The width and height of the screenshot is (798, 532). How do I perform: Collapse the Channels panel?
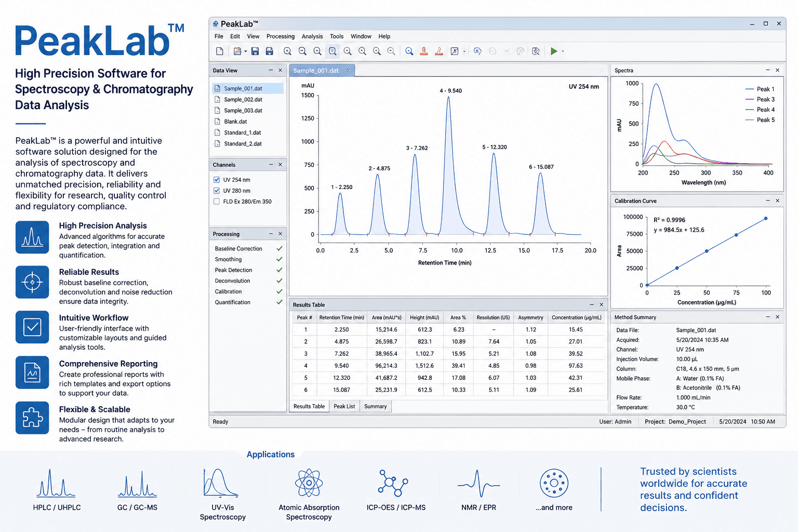[271, 165]
